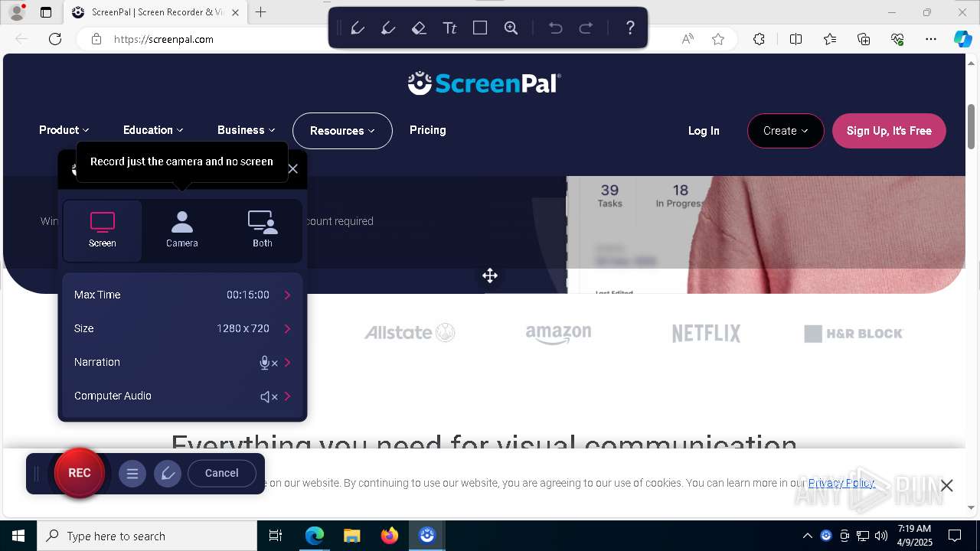This screenshot has height=551, width=980.
Task: Open the Pricing page
Action: point(428,130)
